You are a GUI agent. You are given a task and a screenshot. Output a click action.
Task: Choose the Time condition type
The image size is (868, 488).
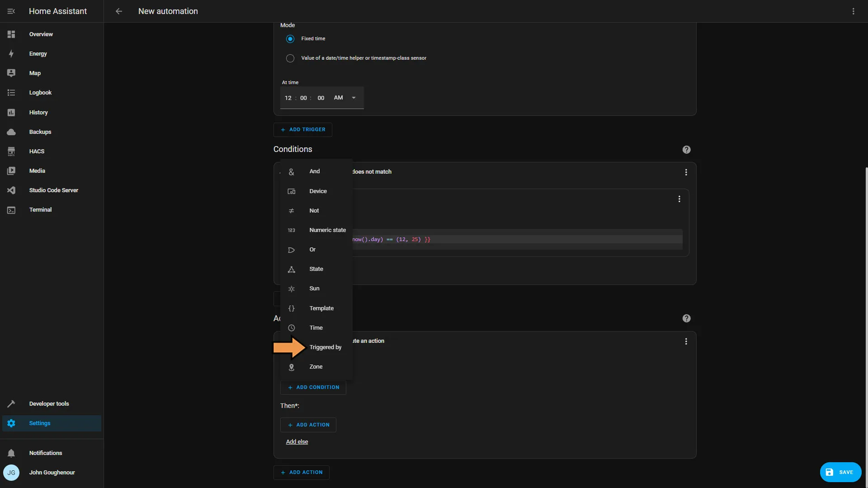[x=316, y=328]
